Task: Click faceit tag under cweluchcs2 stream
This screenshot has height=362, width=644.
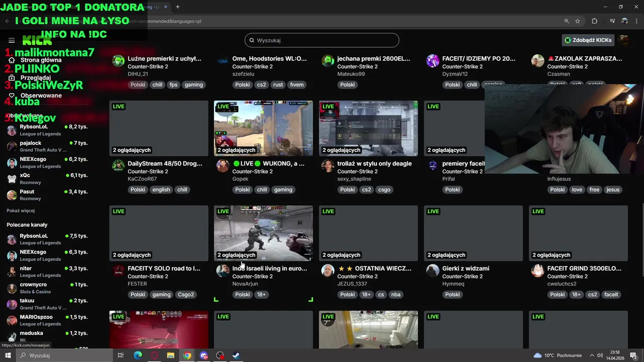Action: [611, 295]
